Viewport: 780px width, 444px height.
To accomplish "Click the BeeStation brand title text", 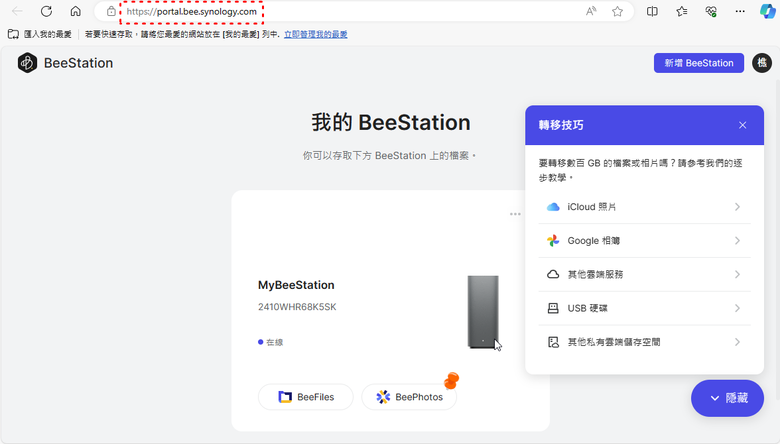I will [x=79, y=63].
